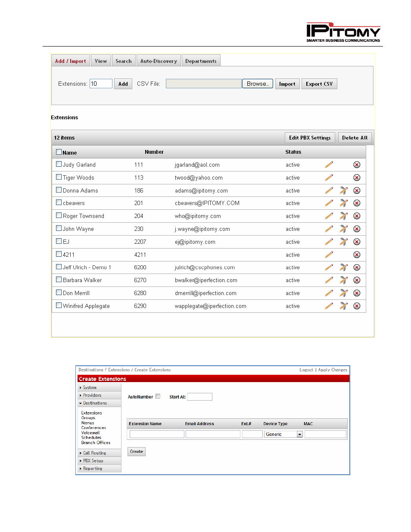Image resolution: width=411 pixels, height=532 pixels.
Task: Edit Judy Garland extension with pencil icon
Action: tap(329, 165)
